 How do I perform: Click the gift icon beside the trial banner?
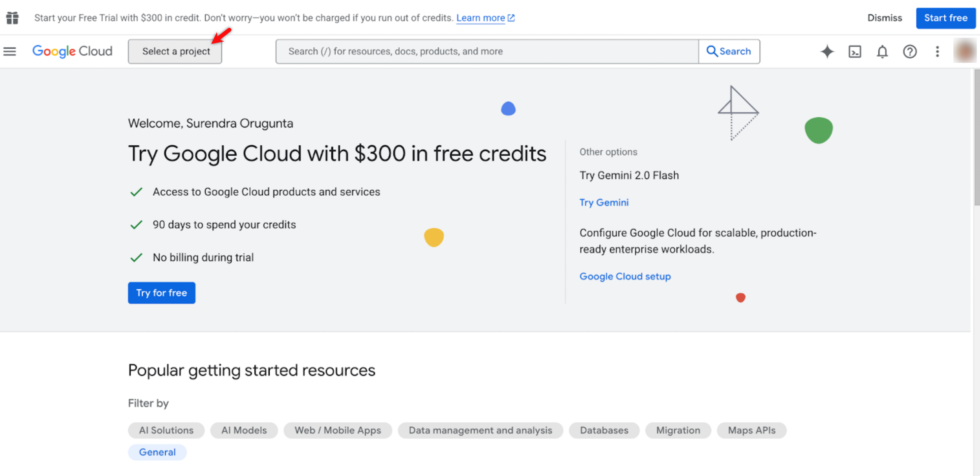click(x=12, y=18)
